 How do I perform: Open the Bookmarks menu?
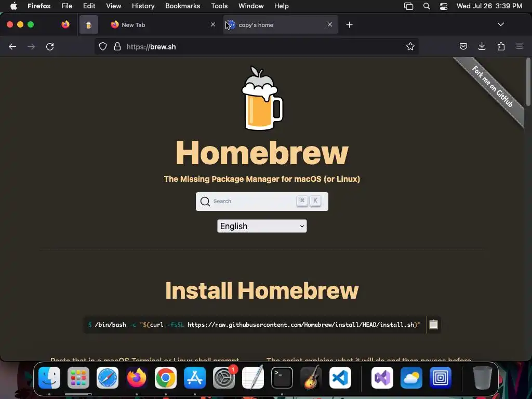(x=182, y=6)
